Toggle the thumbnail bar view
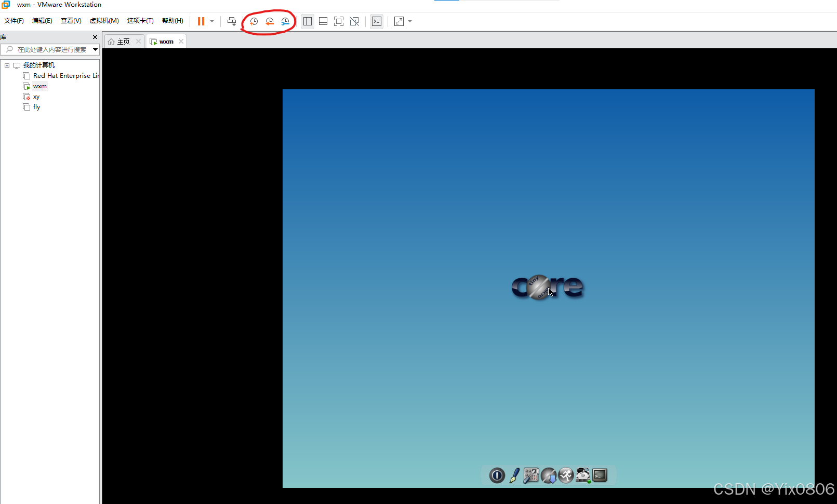 tap(323, 21)
